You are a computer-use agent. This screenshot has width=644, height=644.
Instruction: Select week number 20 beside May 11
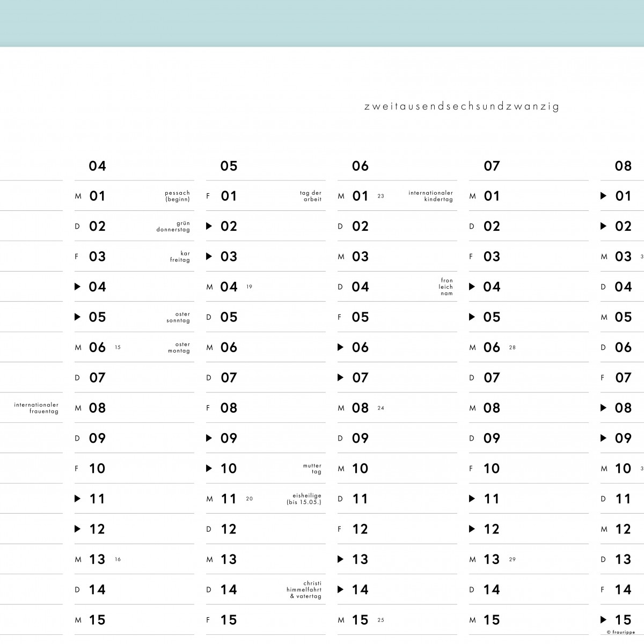(x=249, y=499)
